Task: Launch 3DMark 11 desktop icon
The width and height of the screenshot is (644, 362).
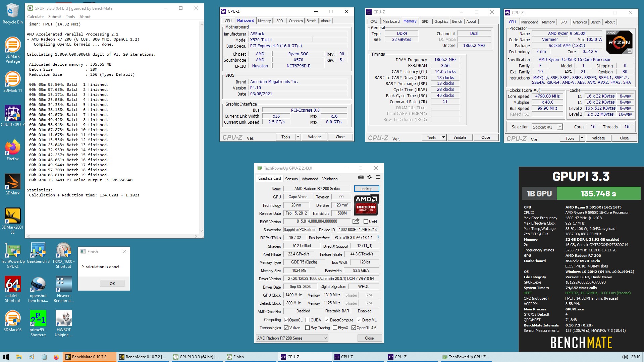Action: (x=12, y=82)
